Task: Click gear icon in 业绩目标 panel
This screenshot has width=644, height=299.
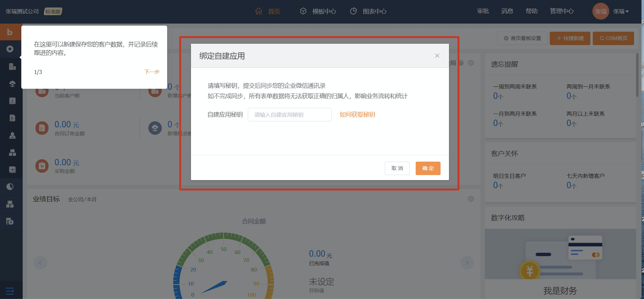Action: (471, 199)
